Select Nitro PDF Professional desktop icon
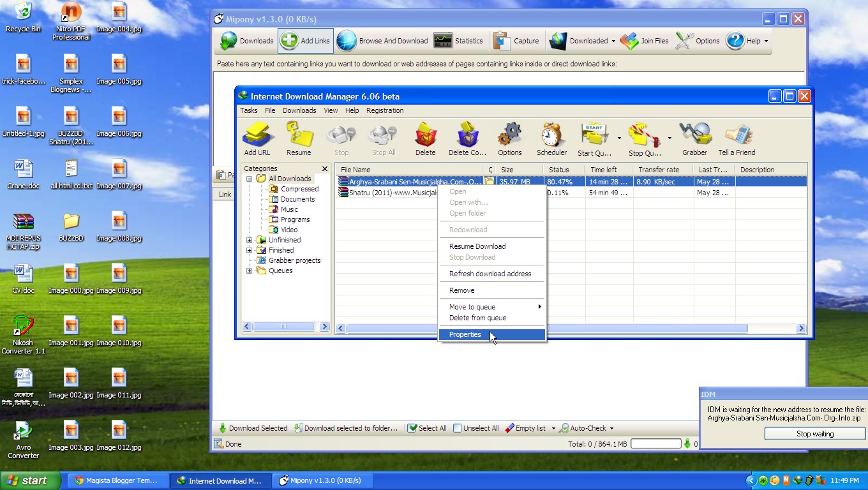This screenshot has height=490, width=868. coord(71,21)
